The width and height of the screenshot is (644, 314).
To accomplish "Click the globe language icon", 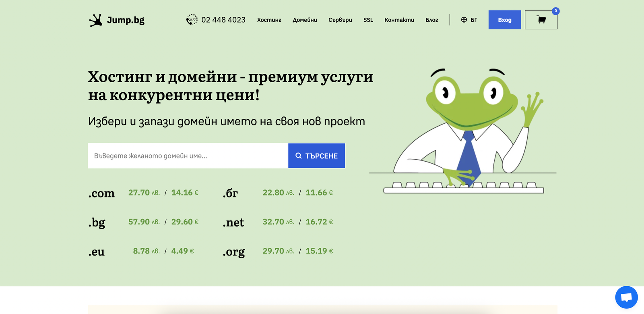I will (x=464, y=20).
